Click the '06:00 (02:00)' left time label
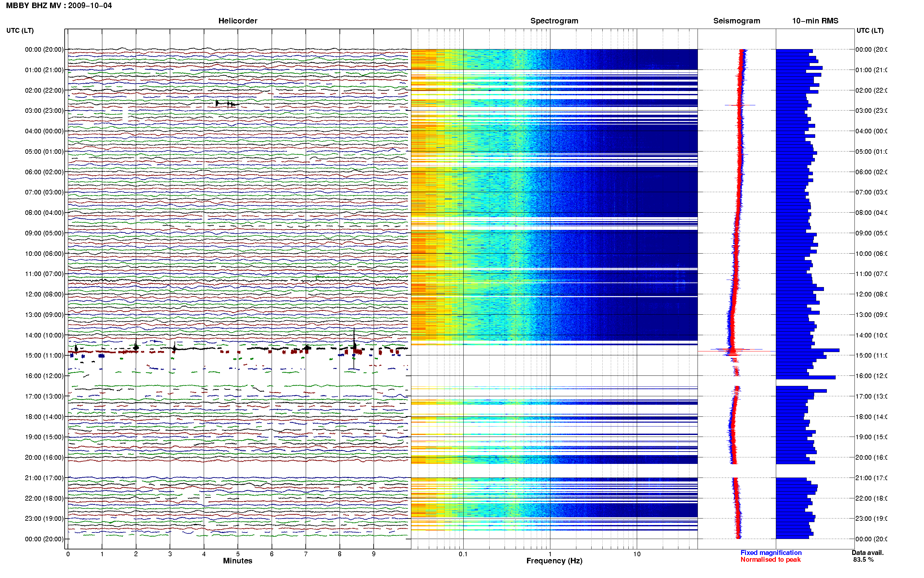Screen dimensions: 924x578 [x=44, y=172]
